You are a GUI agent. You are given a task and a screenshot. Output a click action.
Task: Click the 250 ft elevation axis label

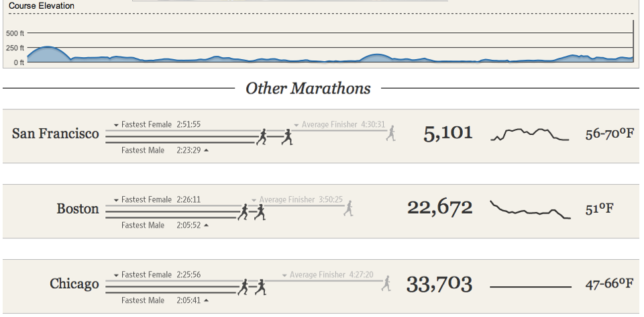[x=15, y=48]
